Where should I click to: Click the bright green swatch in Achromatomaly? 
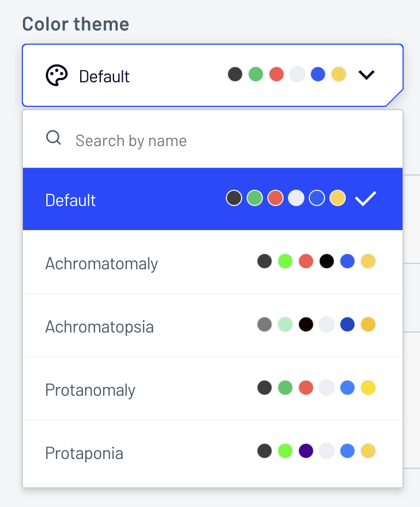click(285, 261)
